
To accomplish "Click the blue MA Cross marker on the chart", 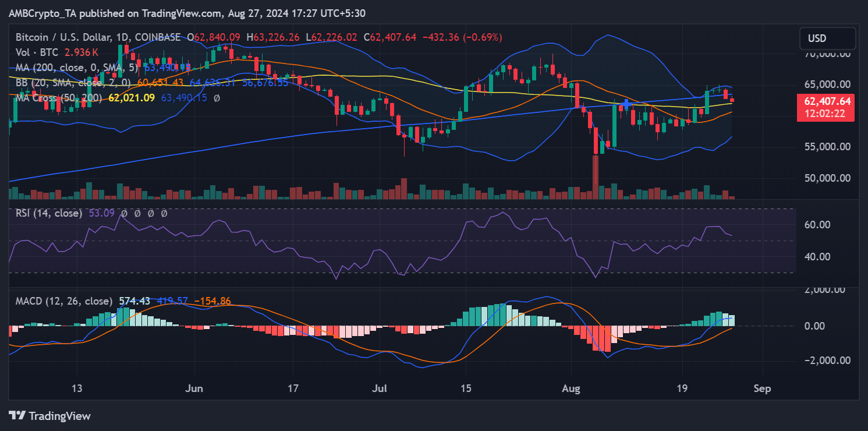I will pyautogui.click(x=626, y=105).
